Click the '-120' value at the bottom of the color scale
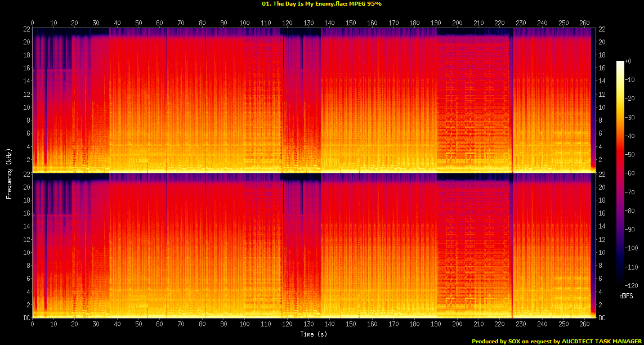Screen dimensions: 644x345 [631, 285]
